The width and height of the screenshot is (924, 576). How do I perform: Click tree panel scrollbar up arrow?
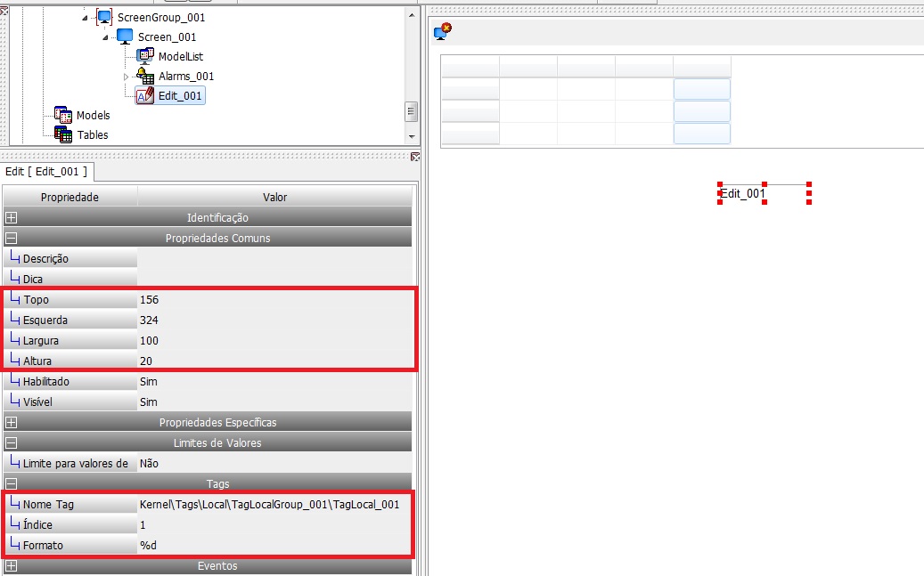412,15
